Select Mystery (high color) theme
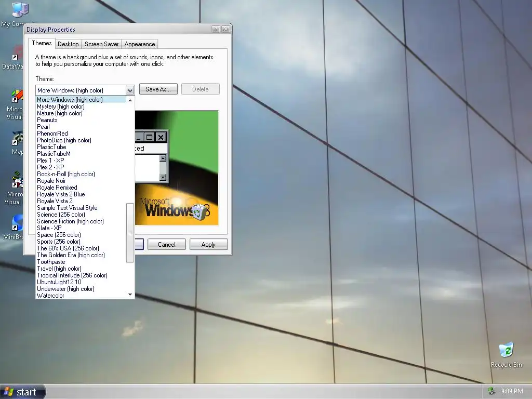 pyautogui.click(x=81, y=107)
